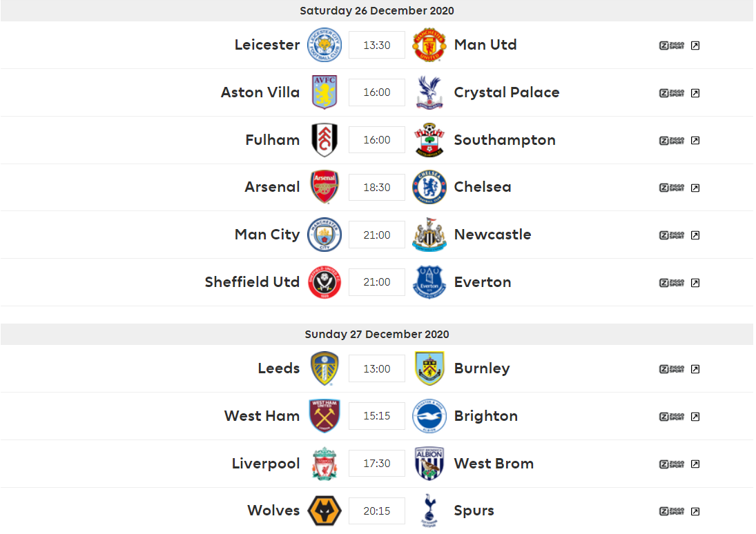Click the Liverpool club crest
This screenshot has width=756, height=534.
pyautogui.click(x=324, y=464)
